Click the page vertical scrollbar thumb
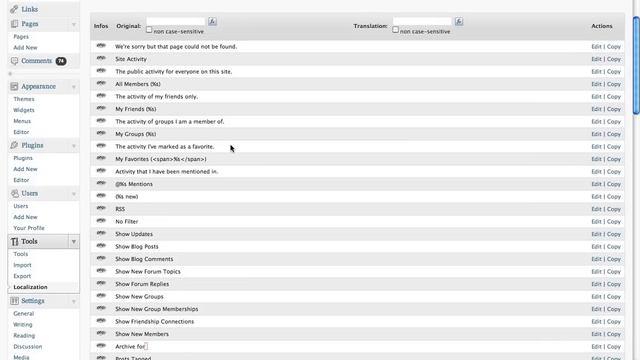The height and width of the screenshot is (360, 640). click(636, 65)
